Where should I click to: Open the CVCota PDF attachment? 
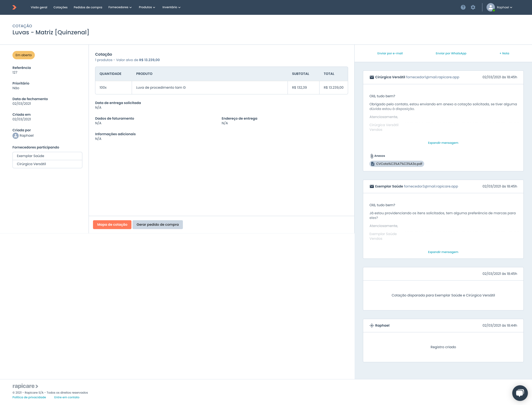pos(397,164)
